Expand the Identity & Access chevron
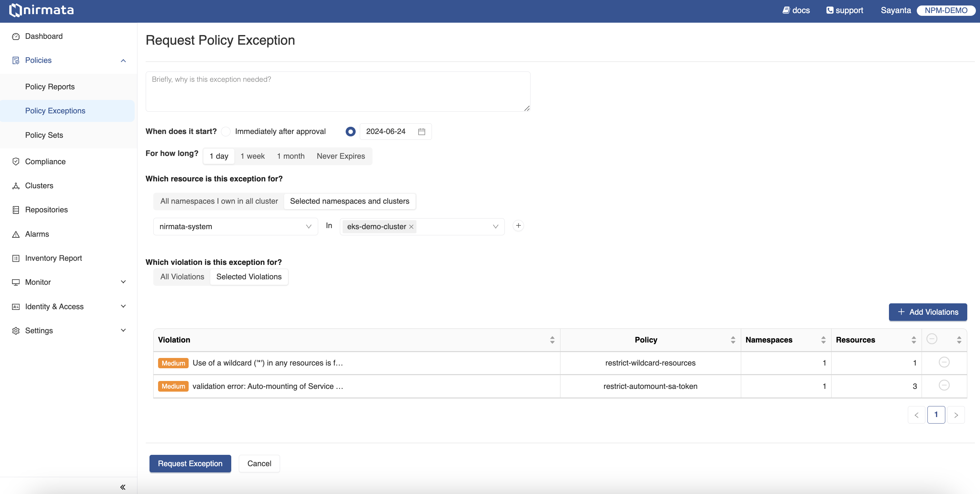 click(123, 306)
